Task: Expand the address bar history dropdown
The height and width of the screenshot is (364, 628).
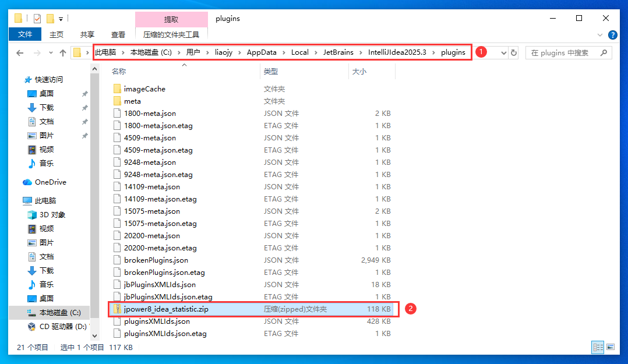Action: pos(504,53)
